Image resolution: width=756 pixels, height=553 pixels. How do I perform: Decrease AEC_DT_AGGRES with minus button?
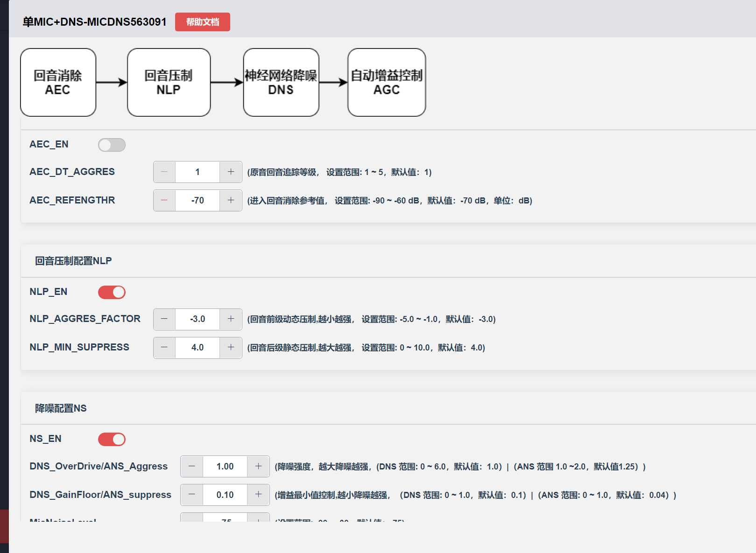click(x=164, y=172)
